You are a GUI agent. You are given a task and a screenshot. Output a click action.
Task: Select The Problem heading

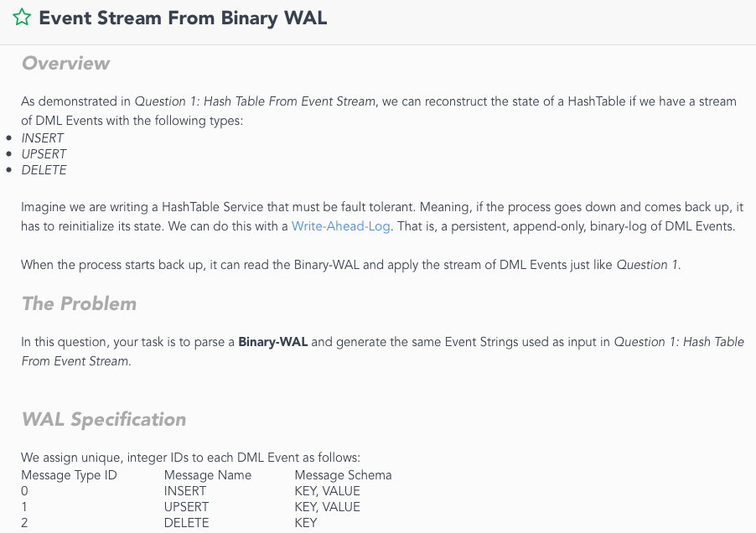click(x=79, y=303)
